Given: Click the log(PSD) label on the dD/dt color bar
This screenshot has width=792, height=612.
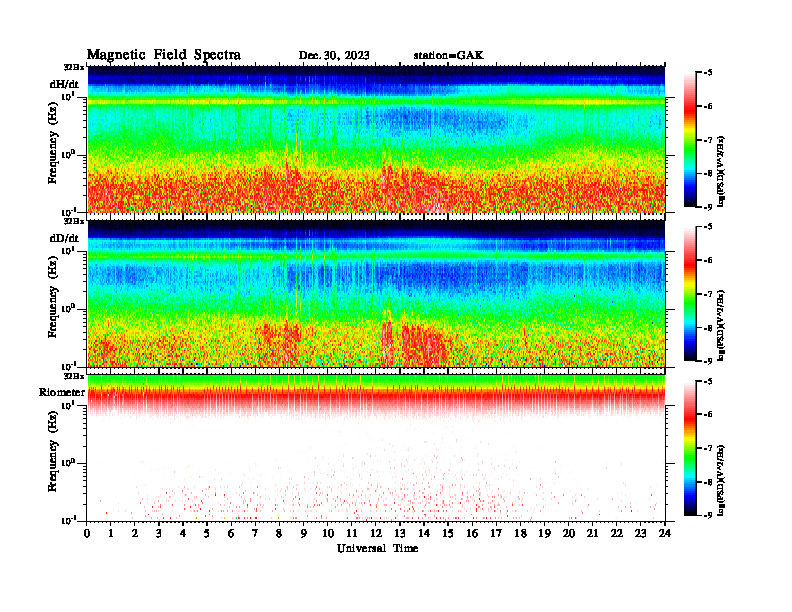Looking at the screenshot, I should point(721,325).
